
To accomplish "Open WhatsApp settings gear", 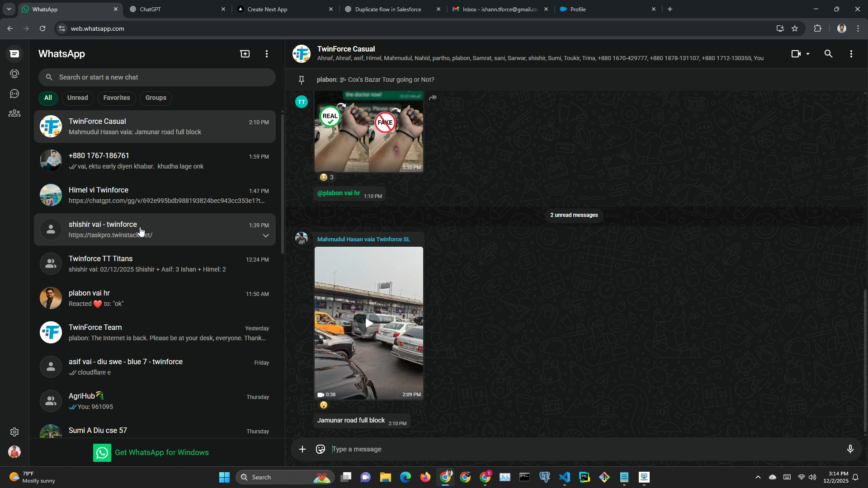I will click(x=14, y=432).
